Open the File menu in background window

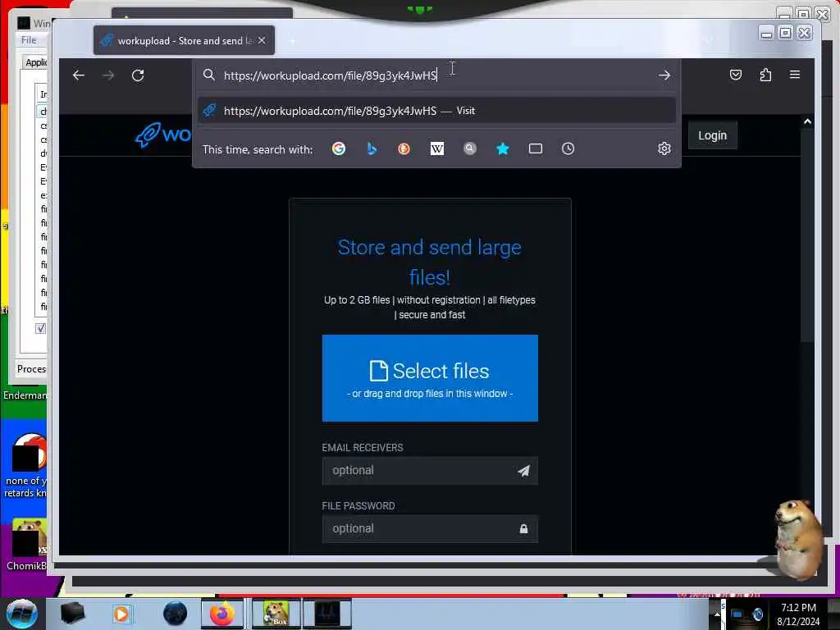pos(29,40)
